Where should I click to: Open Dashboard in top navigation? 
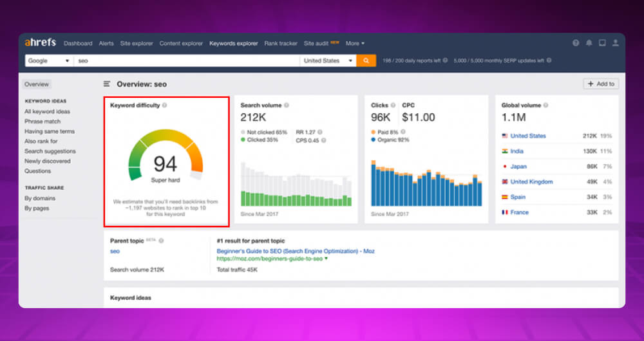78,43
